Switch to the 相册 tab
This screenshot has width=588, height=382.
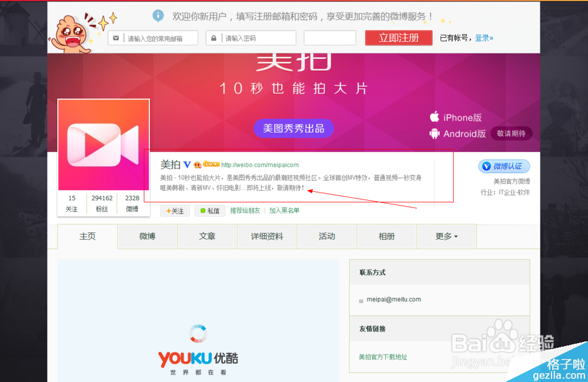click(x=387, y=237)
